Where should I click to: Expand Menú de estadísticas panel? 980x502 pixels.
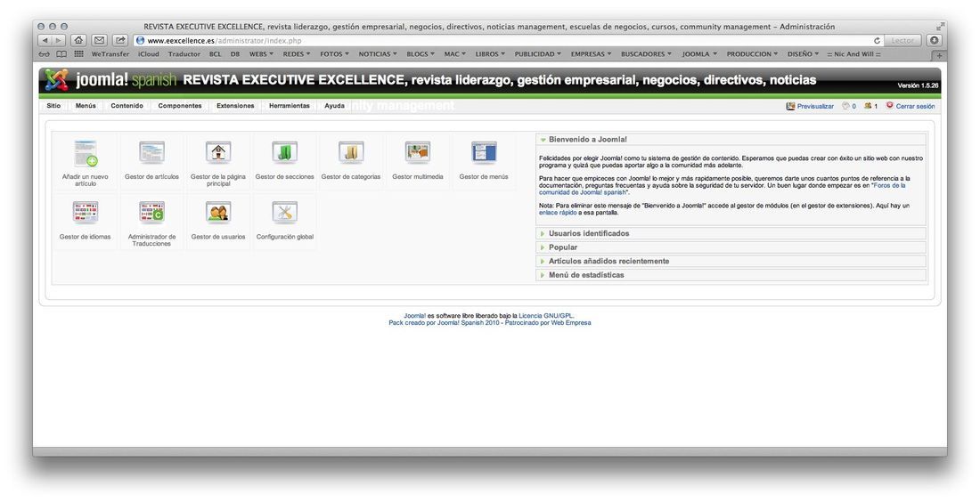[x=731, y=275]
